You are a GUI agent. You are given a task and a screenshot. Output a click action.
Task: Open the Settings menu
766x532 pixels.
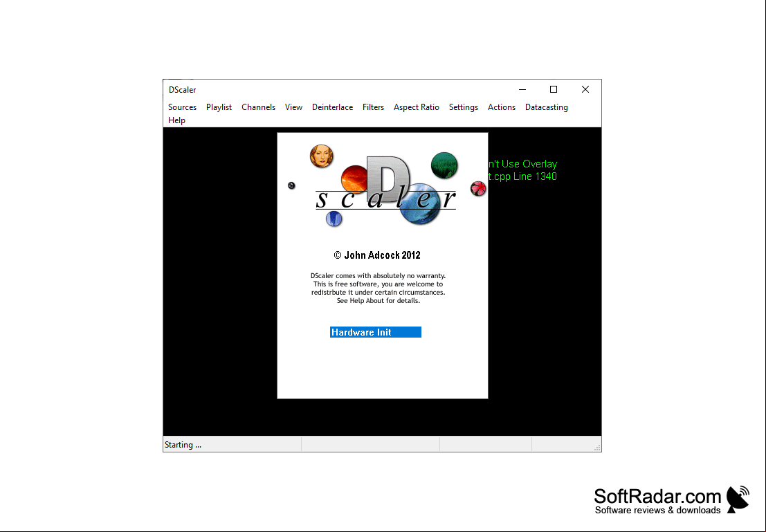(x=463, y=107)
